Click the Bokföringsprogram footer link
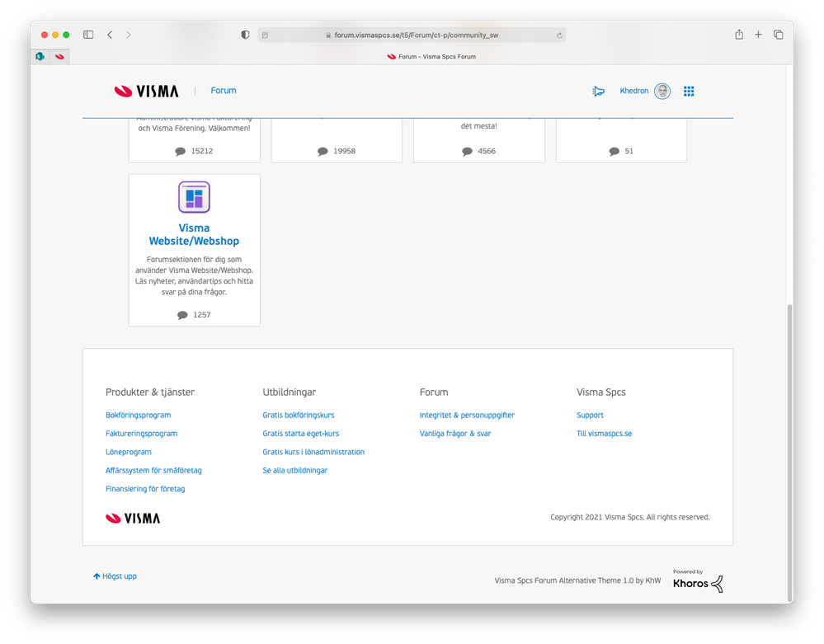This screenshot has width=824, height=644. 139,415
